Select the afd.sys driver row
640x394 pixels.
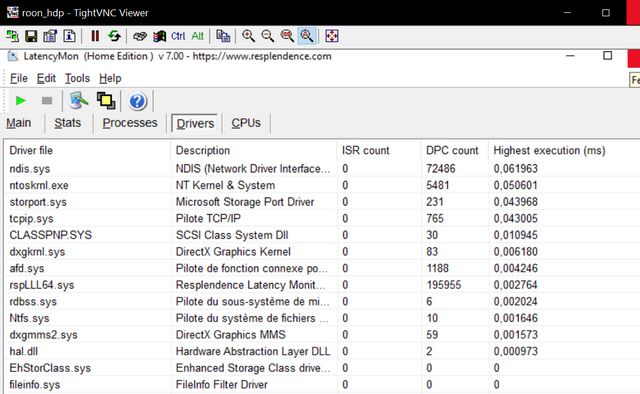tap(322, 268)
